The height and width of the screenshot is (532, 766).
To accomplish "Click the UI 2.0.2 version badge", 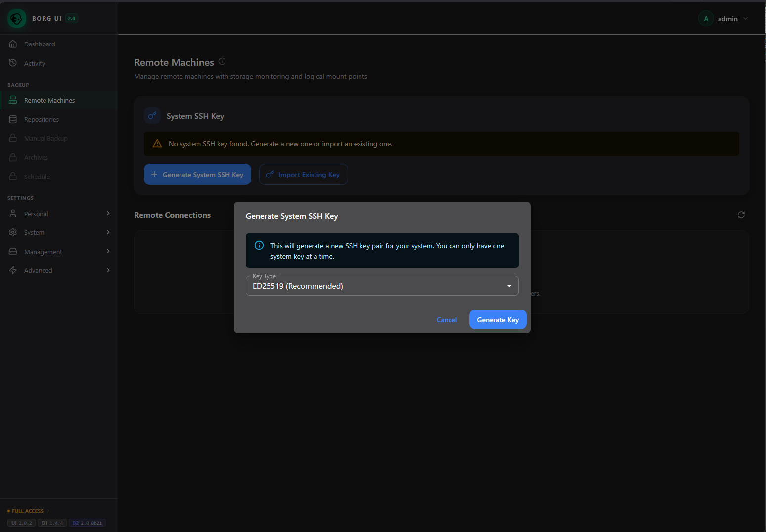I will point(21,523).
